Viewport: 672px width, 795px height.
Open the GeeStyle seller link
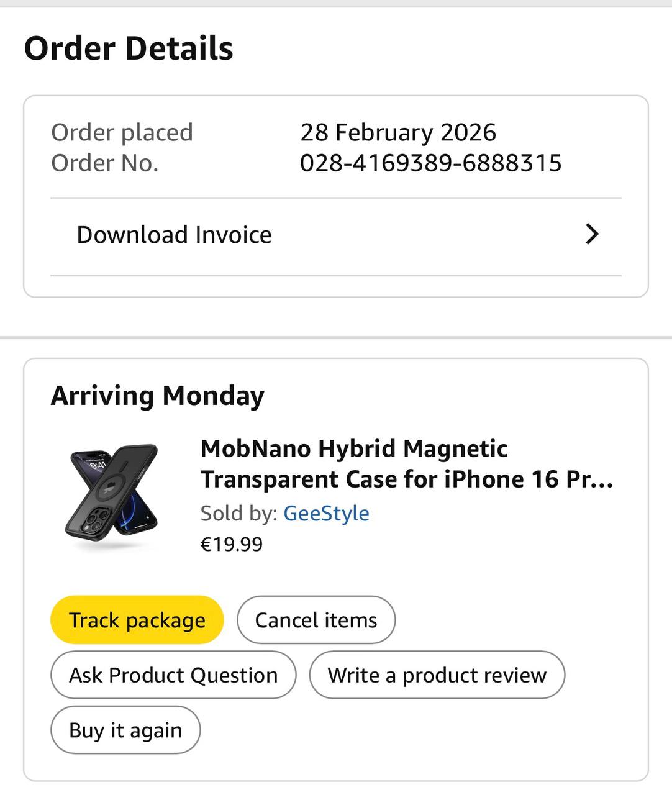[x=326, y=513]
